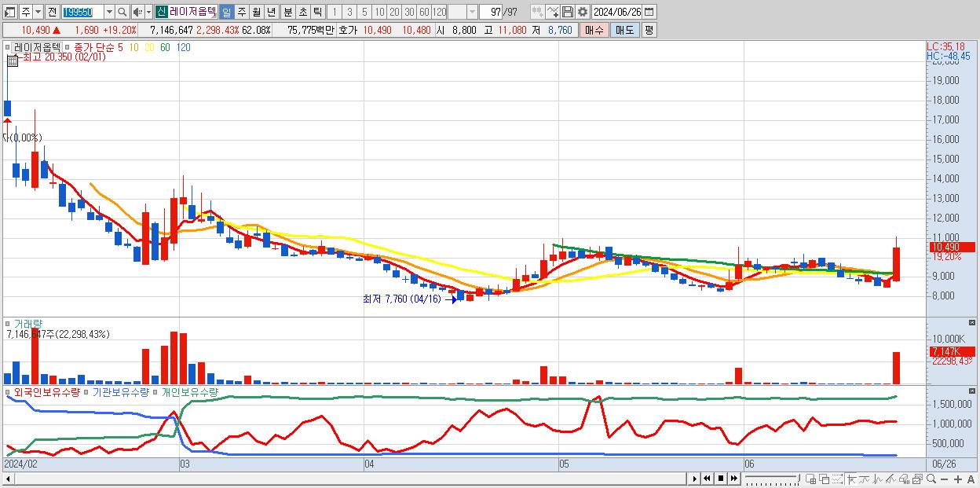Click the 10-day moving average legend
This screenshot has width=980, height=488.
pos(134,47)
